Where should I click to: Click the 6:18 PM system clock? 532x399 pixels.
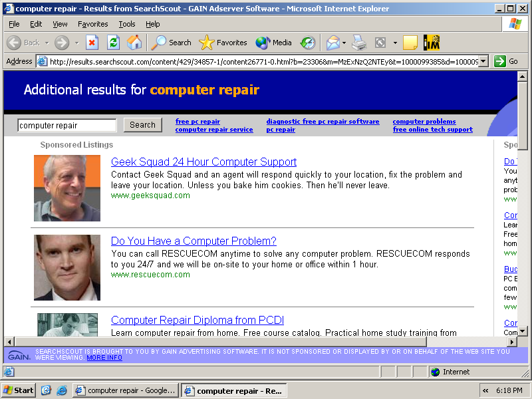(509, 390)
